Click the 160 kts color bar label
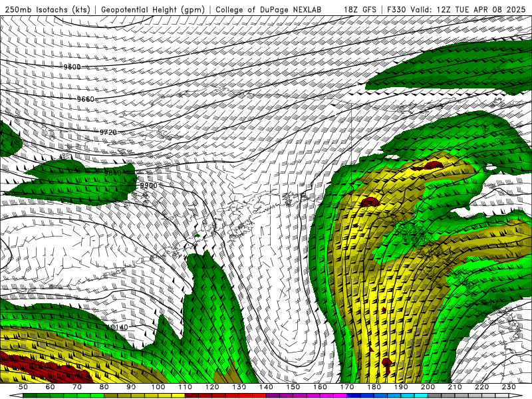This screenshot has width=532, height=399. pos(320,387)
